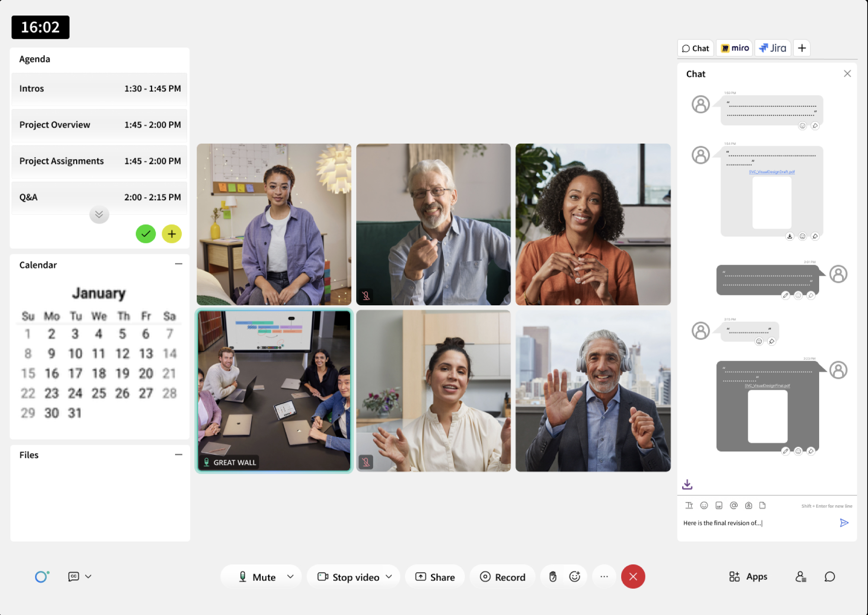Viewport: 868px width, 615px height.
Task: Switch to the miro tab
Action: (x=734, y=48)
